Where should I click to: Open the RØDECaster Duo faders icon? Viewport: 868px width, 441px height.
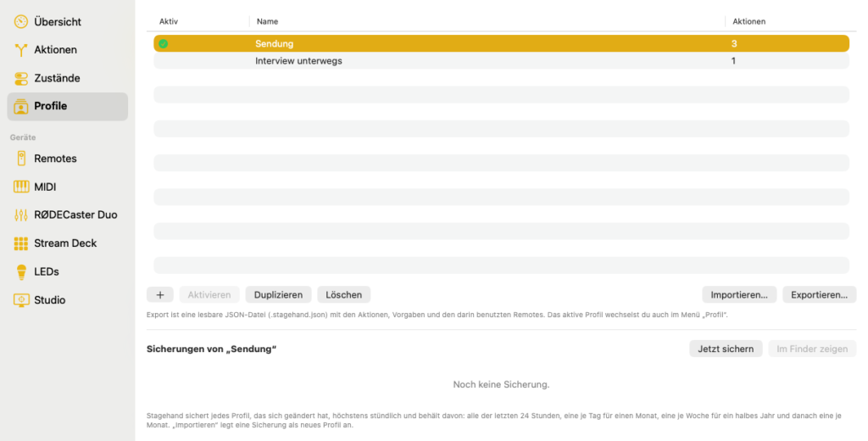click(21, 215)
